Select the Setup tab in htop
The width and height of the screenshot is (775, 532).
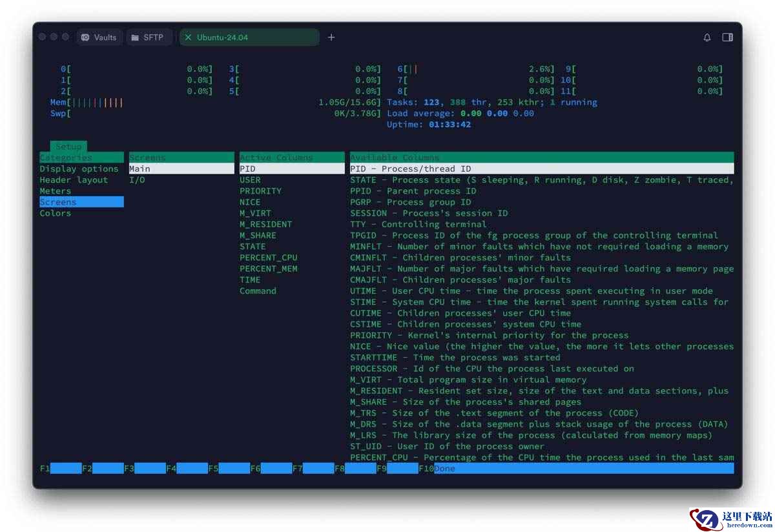click(x=68, y=147)
